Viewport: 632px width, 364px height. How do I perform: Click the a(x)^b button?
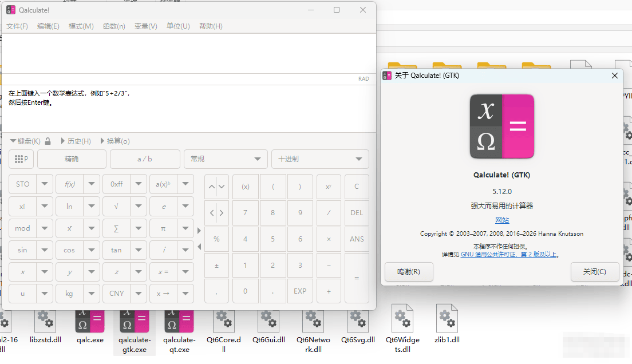click(x=163, y=184)
